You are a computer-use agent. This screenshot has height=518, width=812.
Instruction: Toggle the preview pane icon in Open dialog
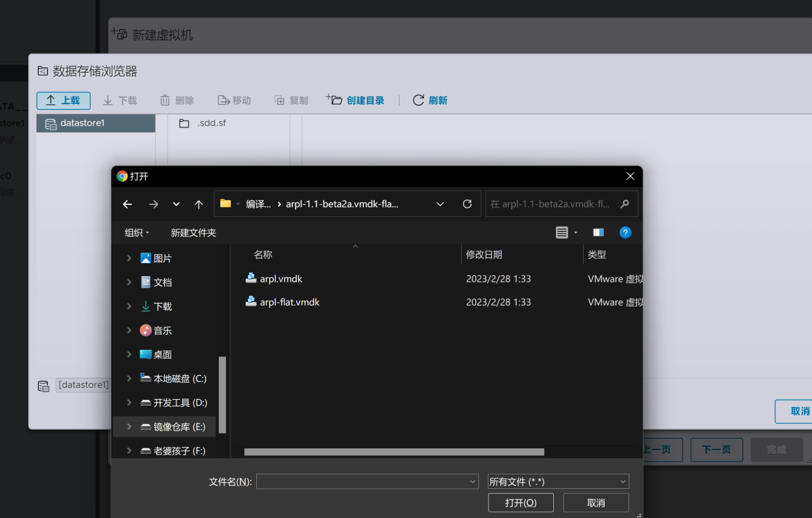click(x=598, y=232)
